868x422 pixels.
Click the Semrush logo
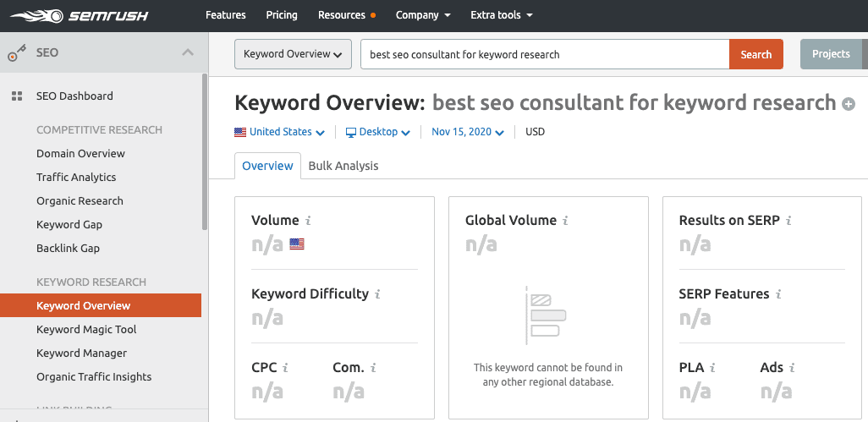pos(80,15)
